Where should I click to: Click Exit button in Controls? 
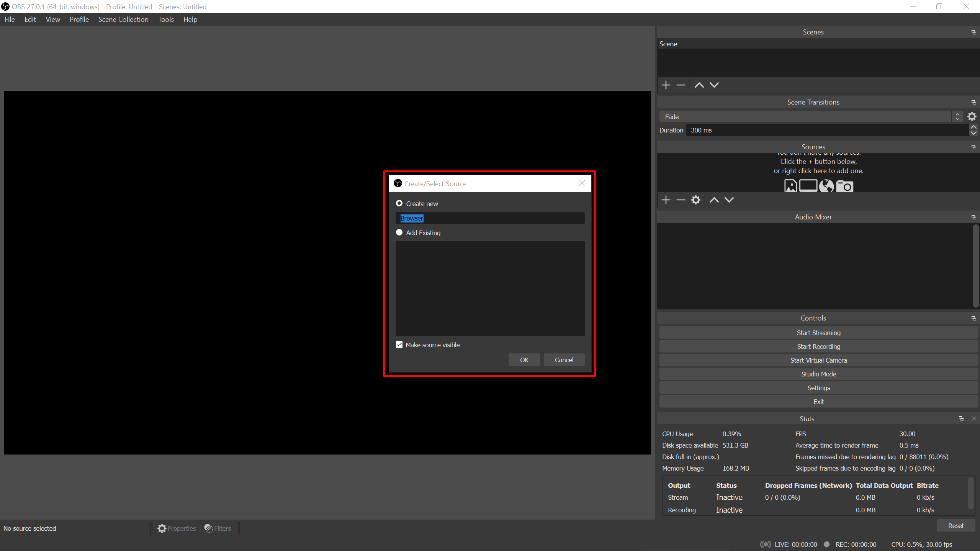click(x=818, y=402)
